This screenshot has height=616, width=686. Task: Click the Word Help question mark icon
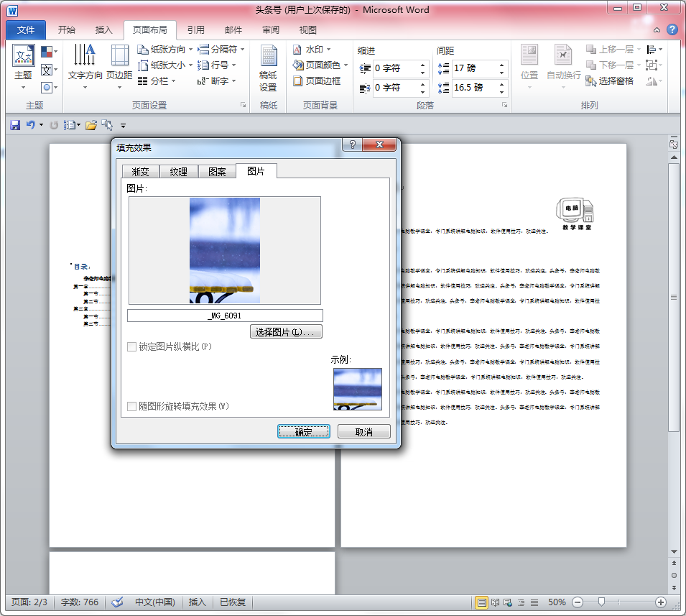click(x=672, y=30)
